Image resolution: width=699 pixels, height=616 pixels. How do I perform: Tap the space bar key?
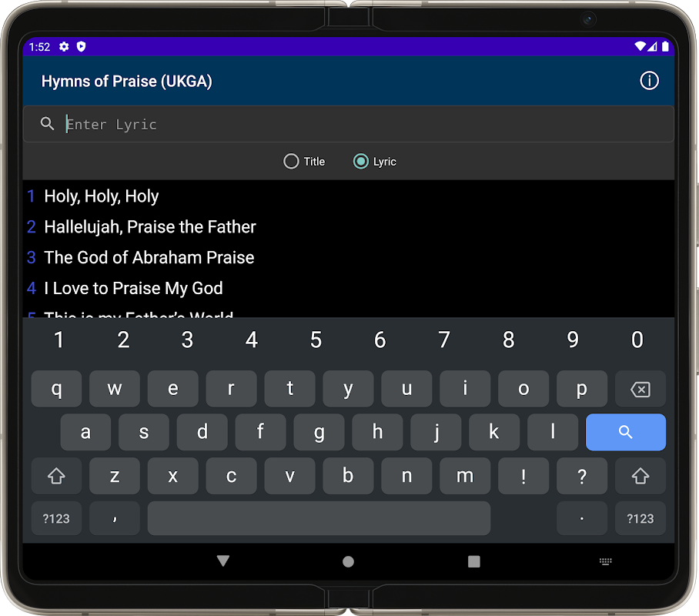[x=319, y=518]
